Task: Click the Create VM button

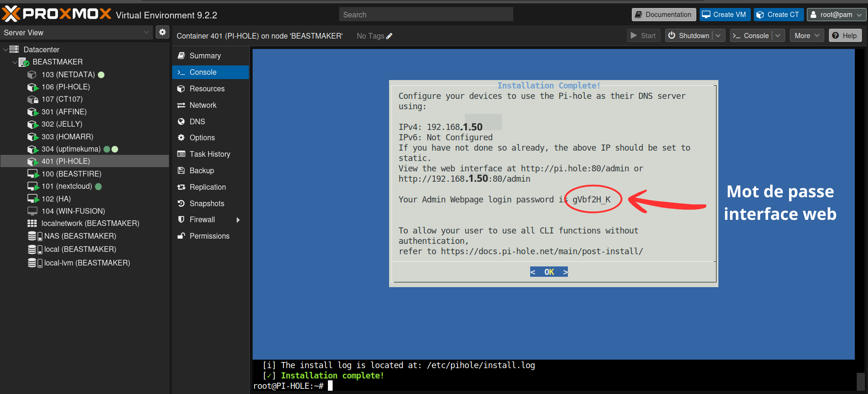Action: coord(725,15)
